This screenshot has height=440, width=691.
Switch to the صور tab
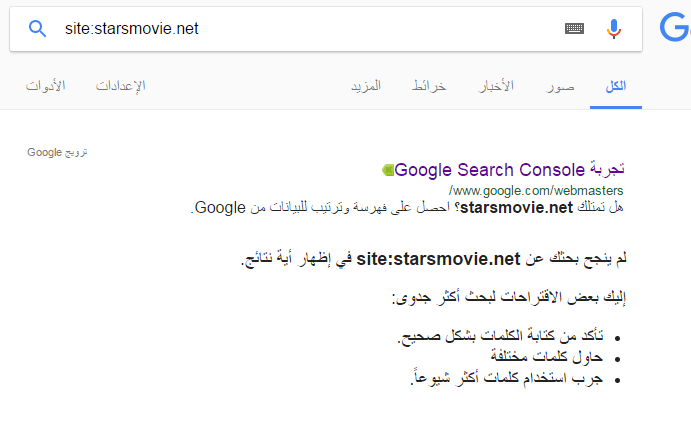point(560,86)
